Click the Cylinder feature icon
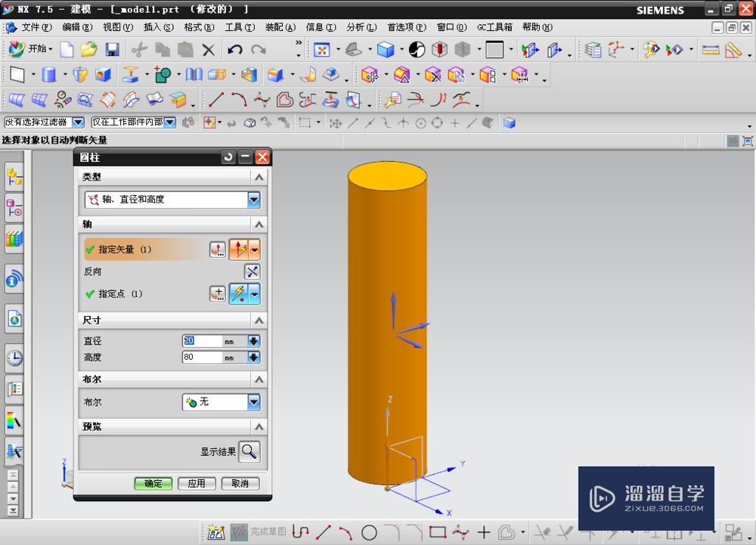This screenshot has height=545, width=756. pos(48,75)
